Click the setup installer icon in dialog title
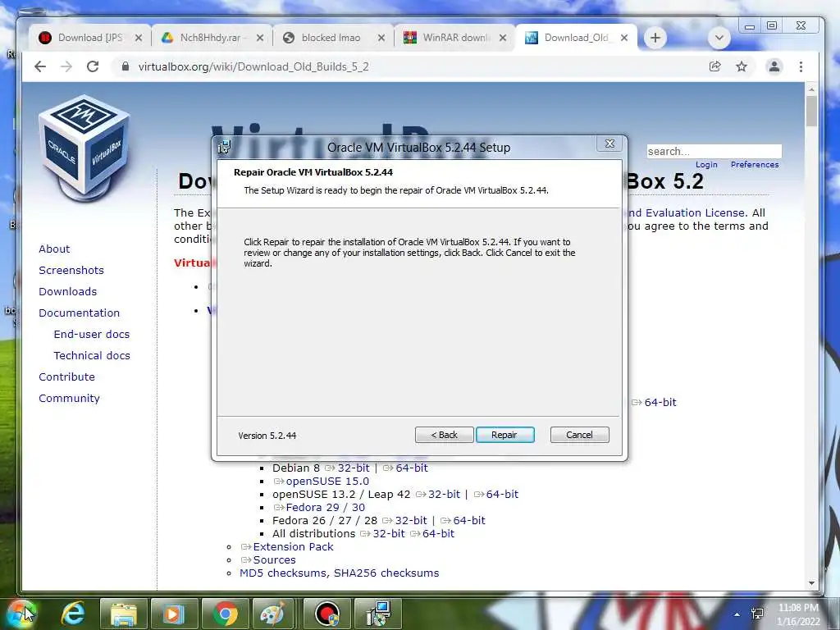The width and height of the screenshot is (840, 630). pos(224,147)
